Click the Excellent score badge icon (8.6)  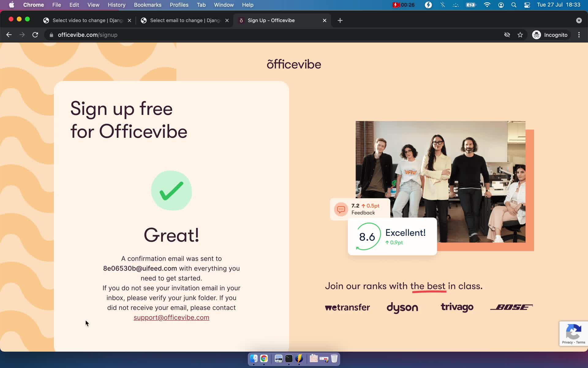pyautogui.click(x=367, y=236)
